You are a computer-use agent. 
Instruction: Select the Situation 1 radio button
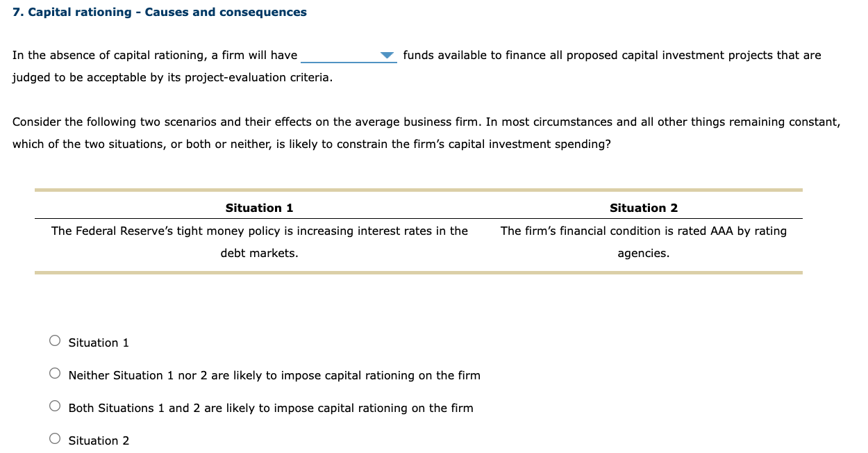pos(54,340)
